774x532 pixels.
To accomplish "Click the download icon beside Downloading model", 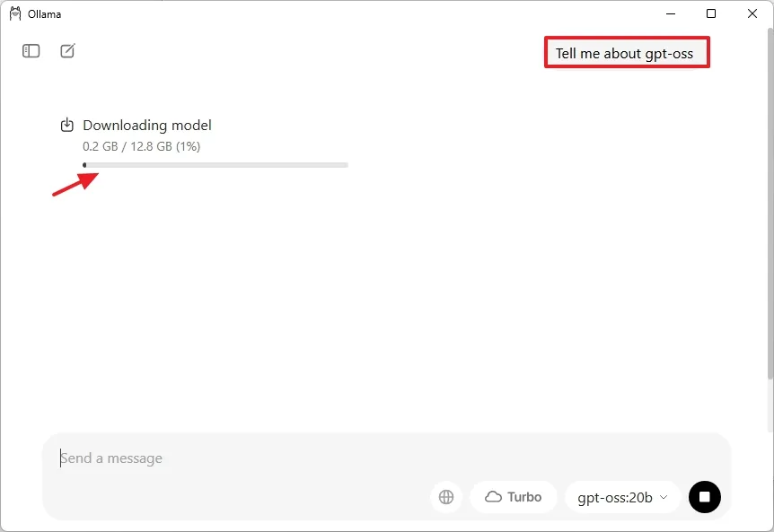I will pyautogui.click(x=66, y=125).
